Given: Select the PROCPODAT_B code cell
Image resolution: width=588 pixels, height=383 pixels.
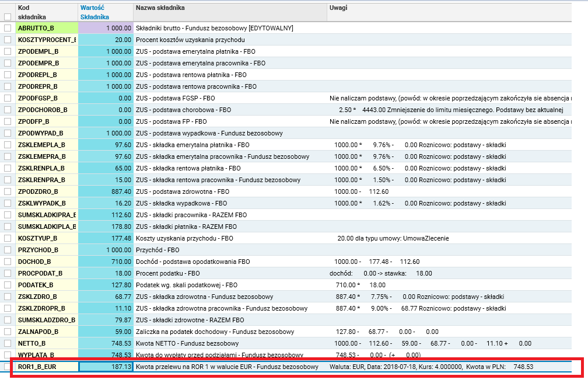Looking at the screenshot, I should pos(47,273).
